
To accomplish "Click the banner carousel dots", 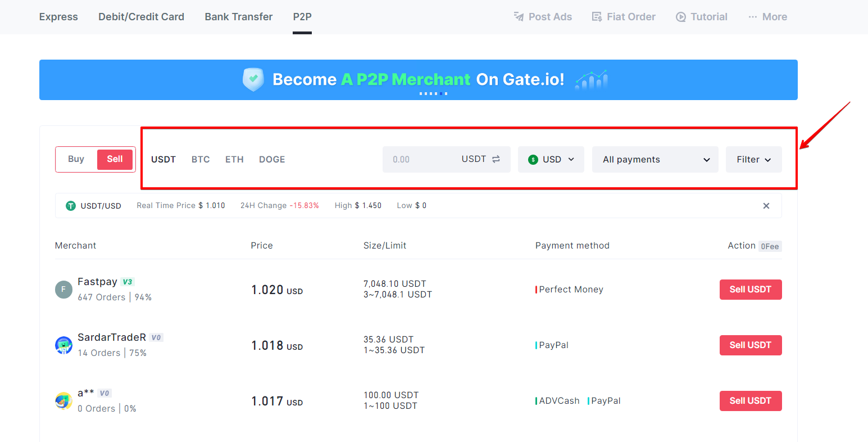I will point(434,93).
